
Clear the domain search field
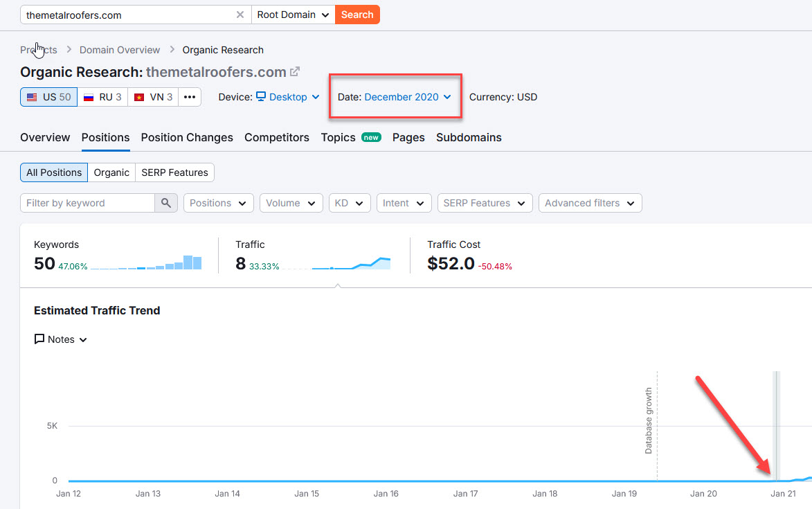[240, 15]
